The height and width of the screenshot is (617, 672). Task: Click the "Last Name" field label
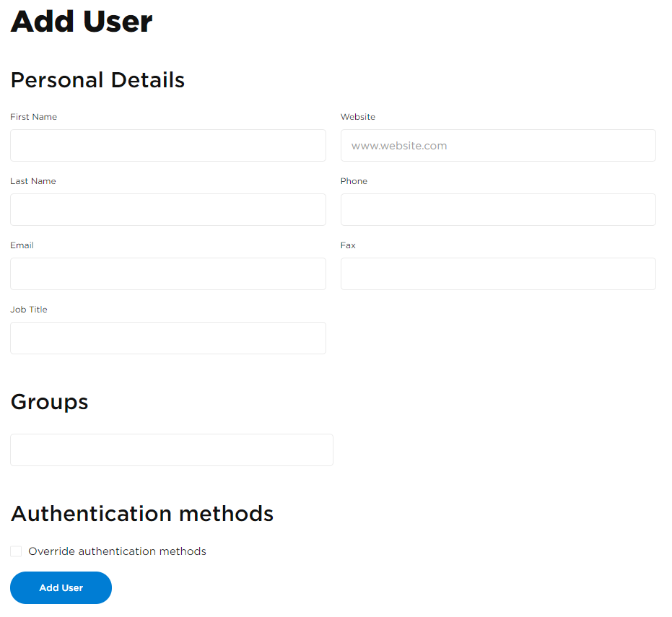pos(33,181)
